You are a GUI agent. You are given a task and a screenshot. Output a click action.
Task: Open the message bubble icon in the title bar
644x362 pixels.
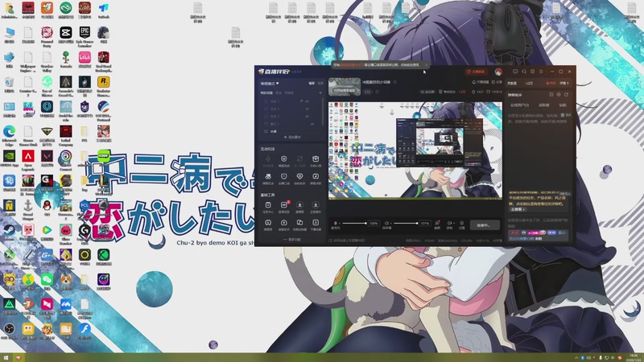click(x=515, y=72)
